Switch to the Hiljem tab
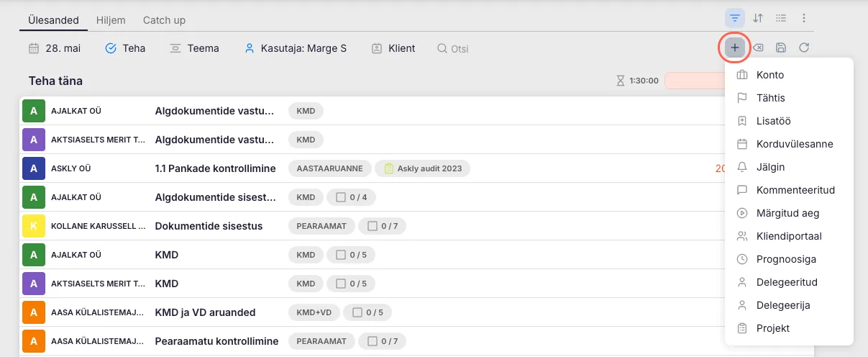Viewport: 868px width, 357px height. coord(111,20)
